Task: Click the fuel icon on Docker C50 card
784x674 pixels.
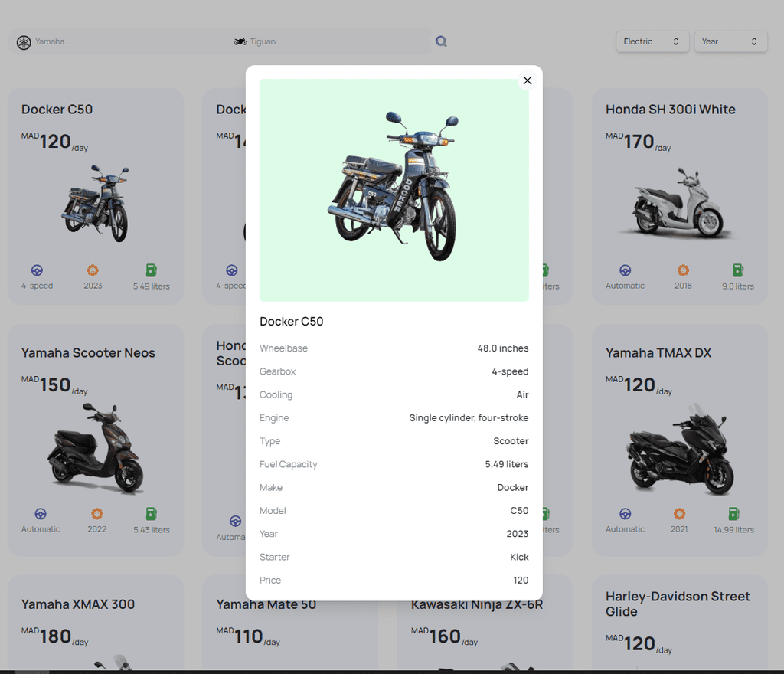Action: [151, 270]
